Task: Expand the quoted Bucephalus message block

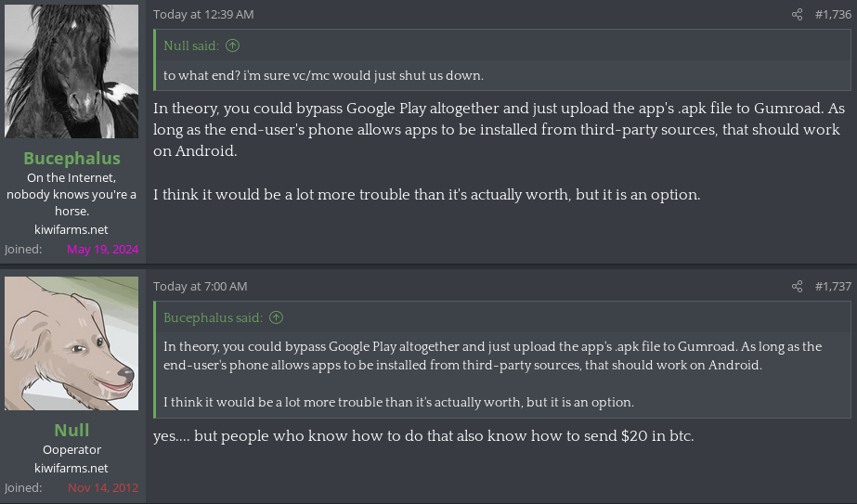Action: [x=501, y=374]
